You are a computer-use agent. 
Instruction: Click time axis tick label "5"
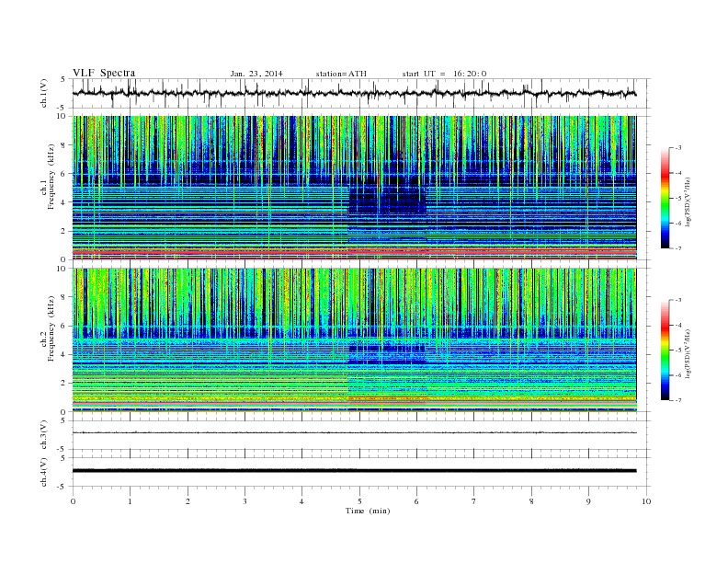[359, 501]
